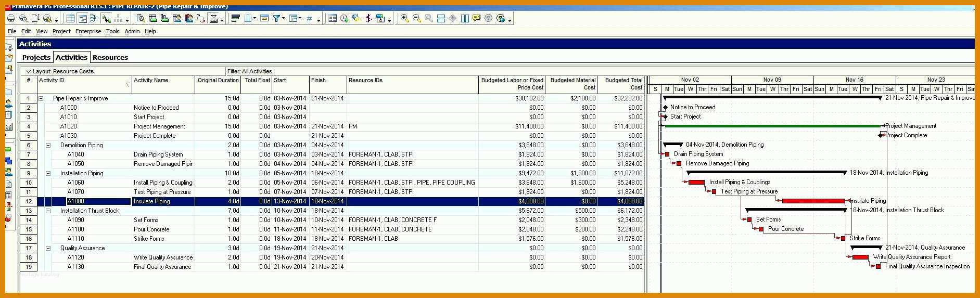The height and width of the screenshot is (298, 980).
Task: Open the View menu
Action: coord(42,31)
